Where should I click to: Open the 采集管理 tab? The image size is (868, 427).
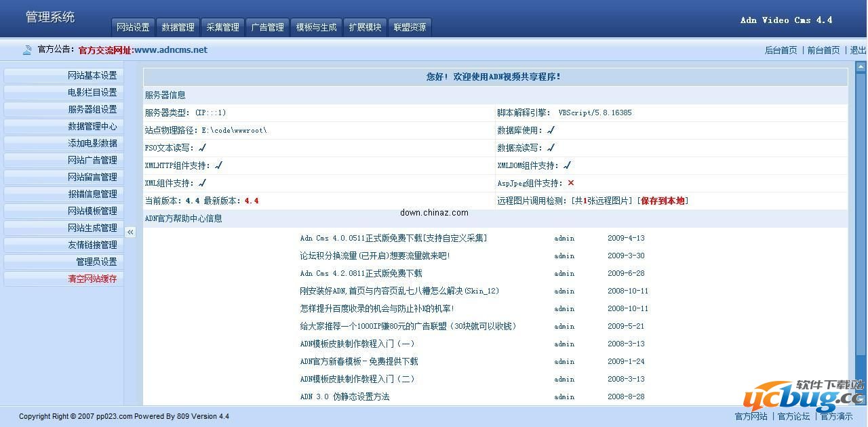pos(222,27)
